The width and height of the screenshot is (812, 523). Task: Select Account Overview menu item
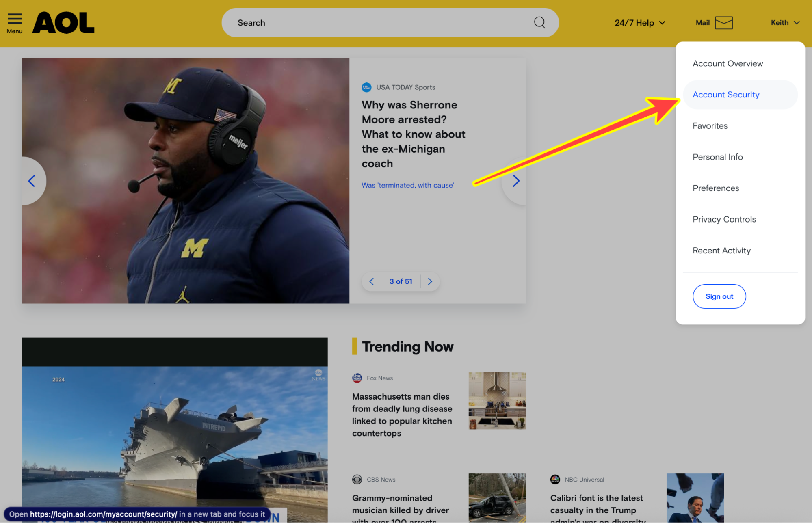(x=728, y=63)
